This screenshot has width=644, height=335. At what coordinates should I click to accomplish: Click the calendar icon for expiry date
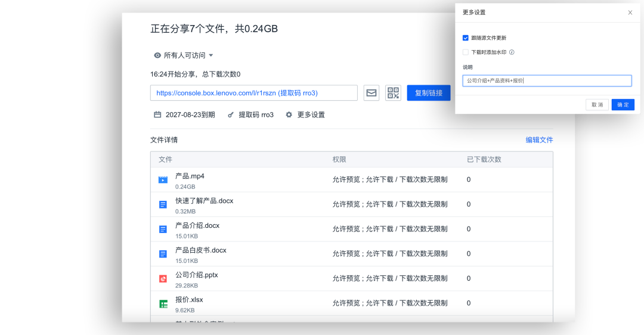157,114
